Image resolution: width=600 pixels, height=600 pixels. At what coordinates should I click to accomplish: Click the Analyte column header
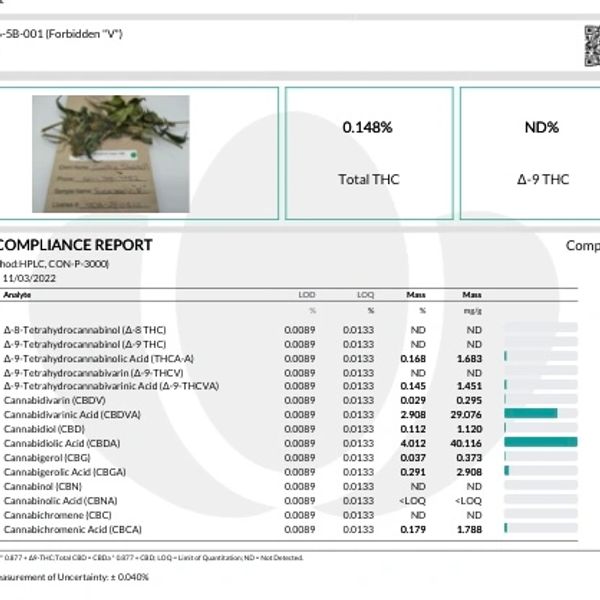pos(17,295)
